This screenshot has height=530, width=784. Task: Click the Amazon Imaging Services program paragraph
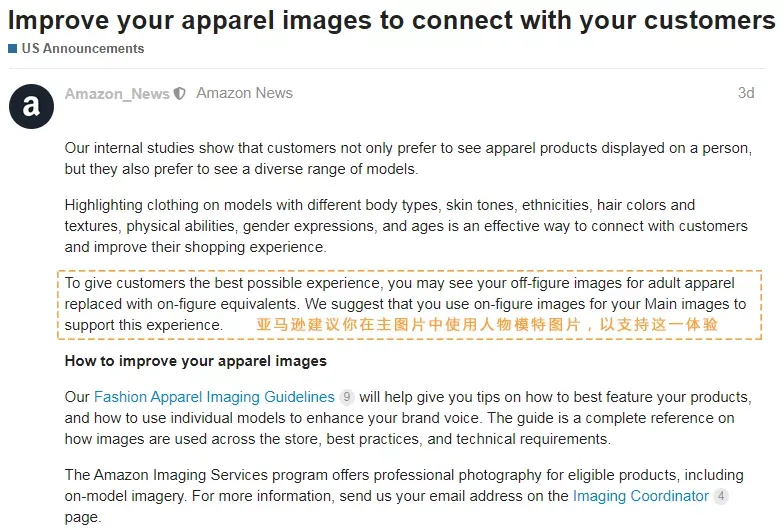pyautogui.click(x=404, y=496)
